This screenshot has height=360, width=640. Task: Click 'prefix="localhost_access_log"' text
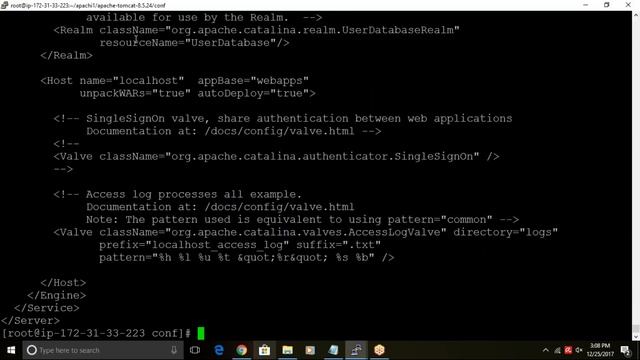pos(194,245)
